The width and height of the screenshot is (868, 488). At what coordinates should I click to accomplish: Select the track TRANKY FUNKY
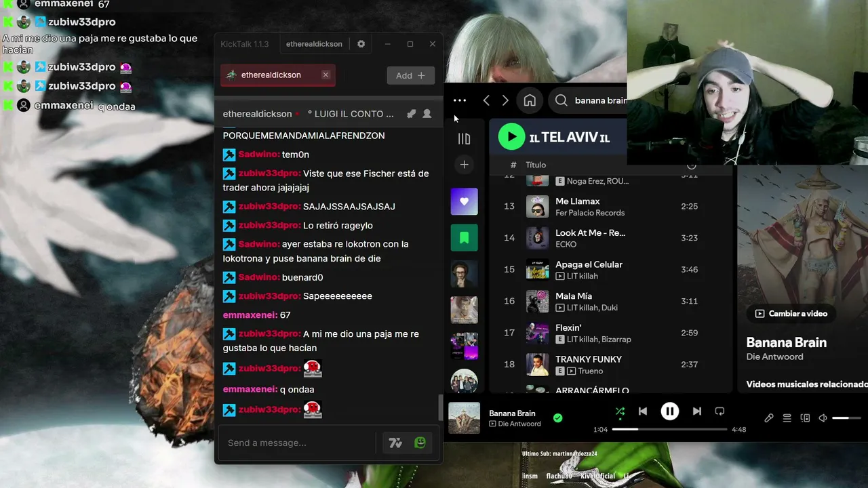589,359
